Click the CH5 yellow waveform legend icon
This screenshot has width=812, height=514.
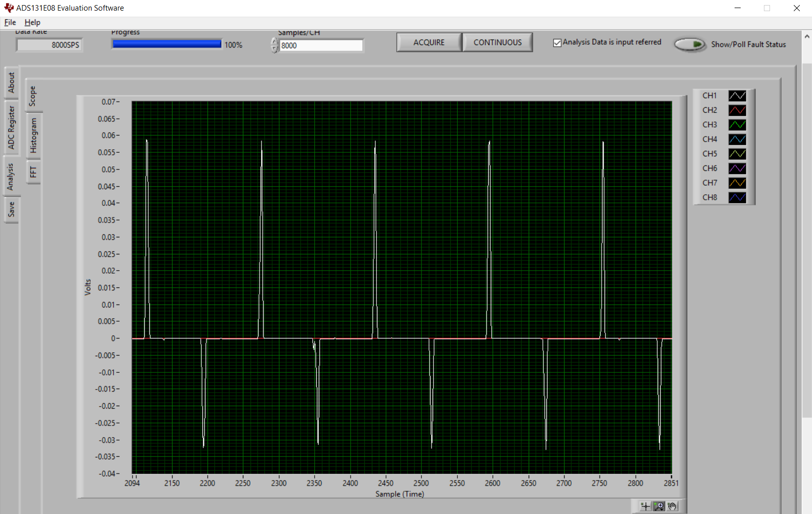point(737,154)
